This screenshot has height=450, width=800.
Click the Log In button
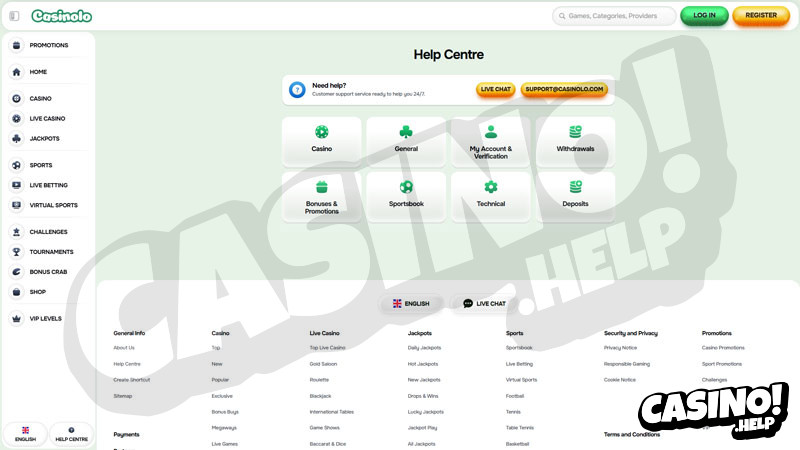click(x=704, y=16)
